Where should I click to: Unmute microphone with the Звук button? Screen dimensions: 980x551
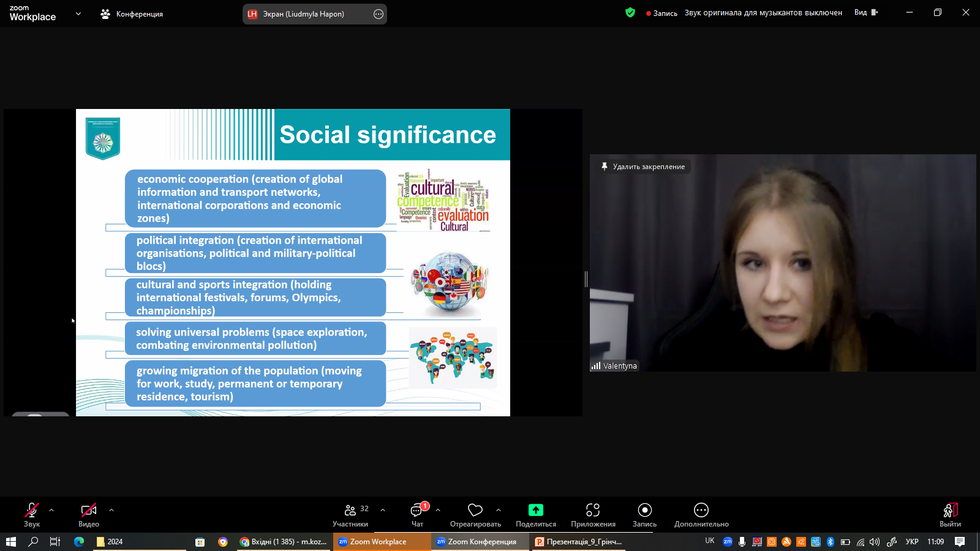32,514
